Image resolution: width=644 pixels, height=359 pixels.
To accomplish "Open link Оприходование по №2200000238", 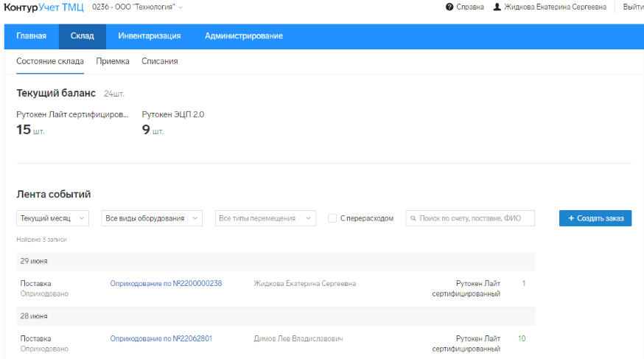I will click(166, 283).
